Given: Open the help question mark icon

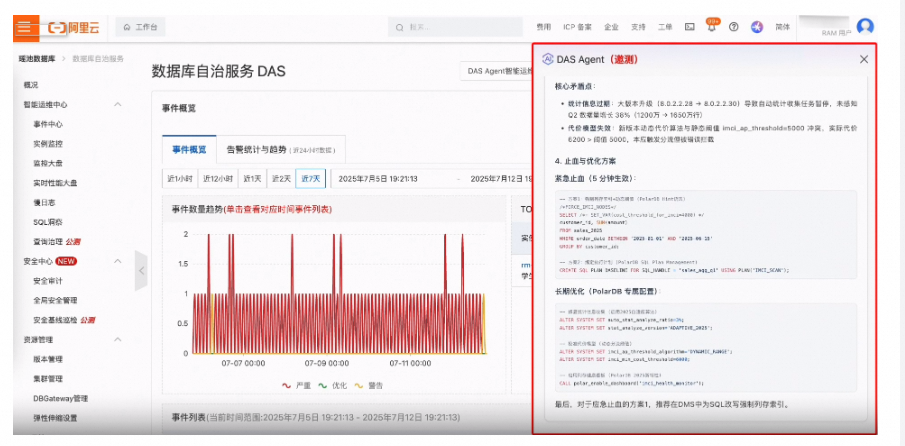Looking at the screenshot, I should pyautogui.click(x=734, y=27).
